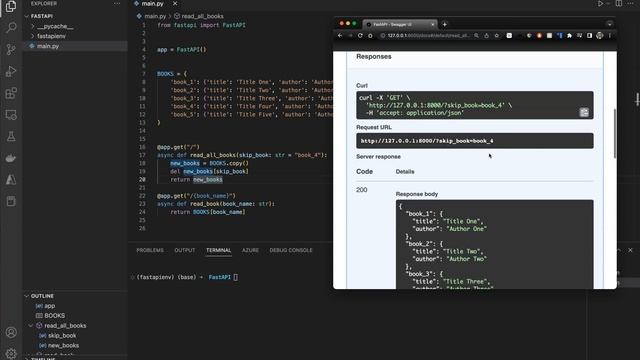640x360 pixels.
Task: Open the Testing flask view
Action: tap(11, 136)
